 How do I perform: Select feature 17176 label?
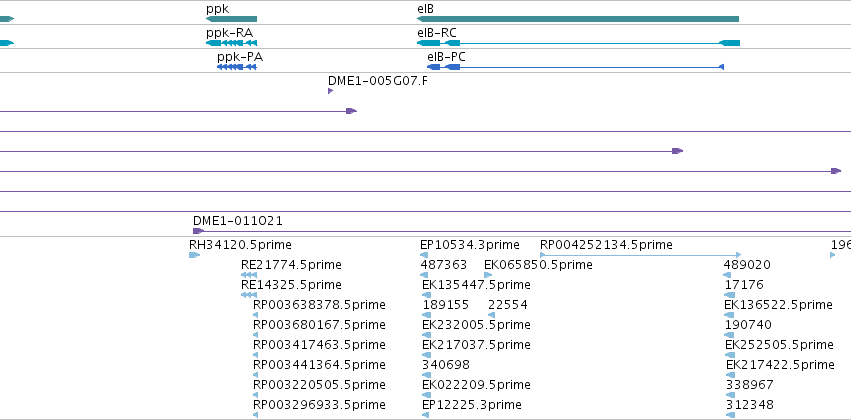point(744,285)
